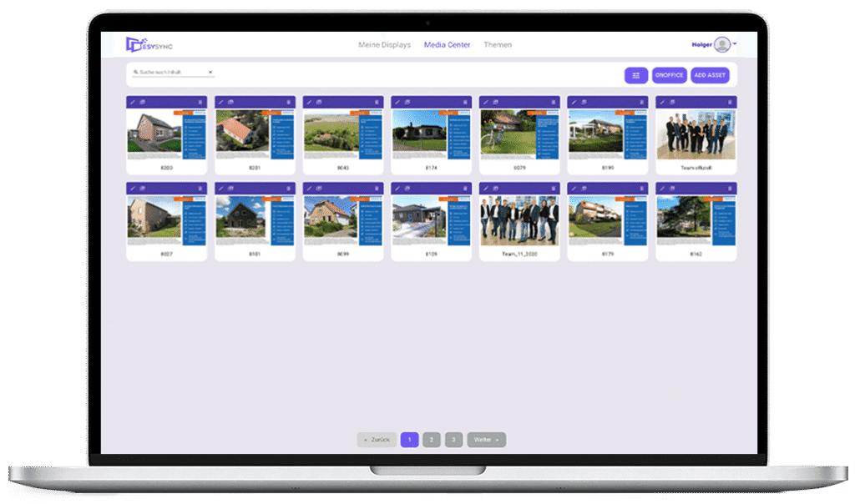Expand the Holger account dropdown arrow
This screenshot has width=855, height=504.
tap(735, 43)
